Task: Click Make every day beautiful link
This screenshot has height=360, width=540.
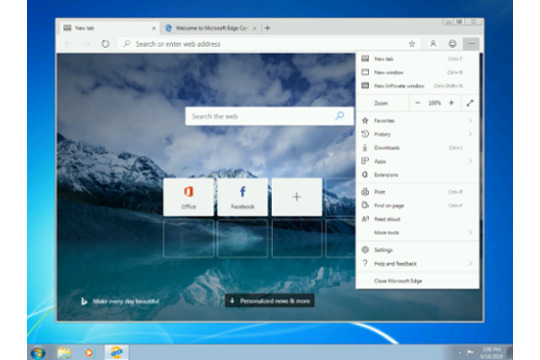Action: (x=126, y=301)
